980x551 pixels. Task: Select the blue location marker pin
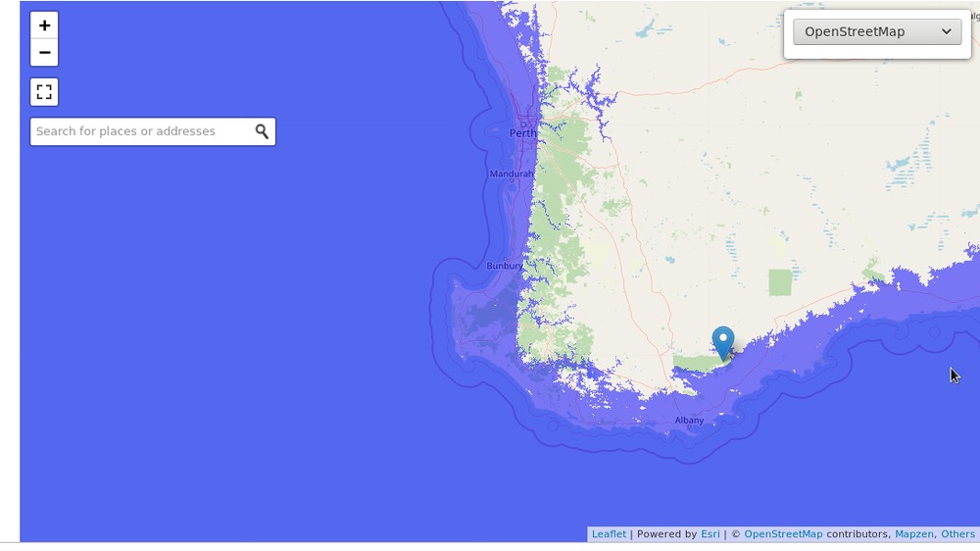[723, 343]
